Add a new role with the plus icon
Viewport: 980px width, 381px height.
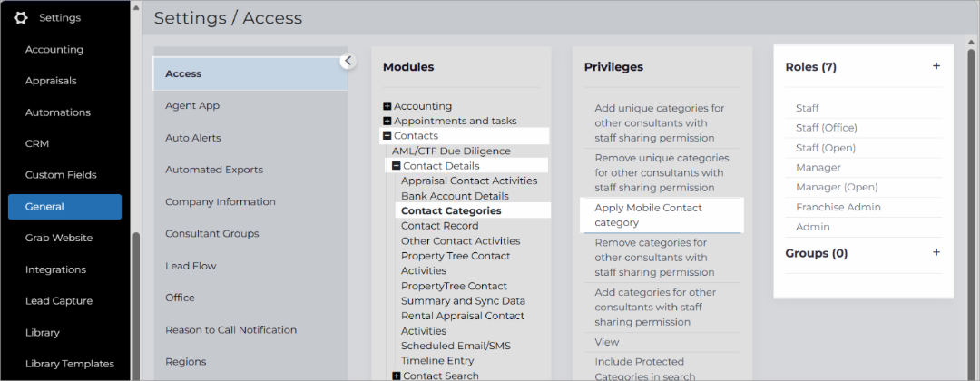(936, 65)
